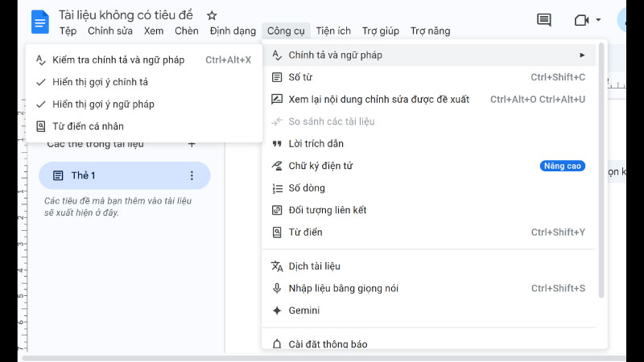
Task: Click the citation quote icon
Action: [x=277, y=144]
